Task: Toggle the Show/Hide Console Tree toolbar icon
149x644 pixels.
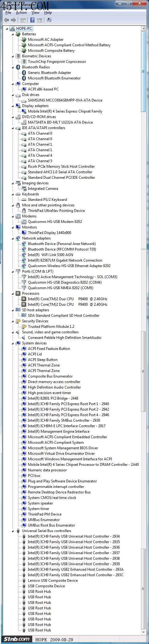Action: (x=23, y=20)
